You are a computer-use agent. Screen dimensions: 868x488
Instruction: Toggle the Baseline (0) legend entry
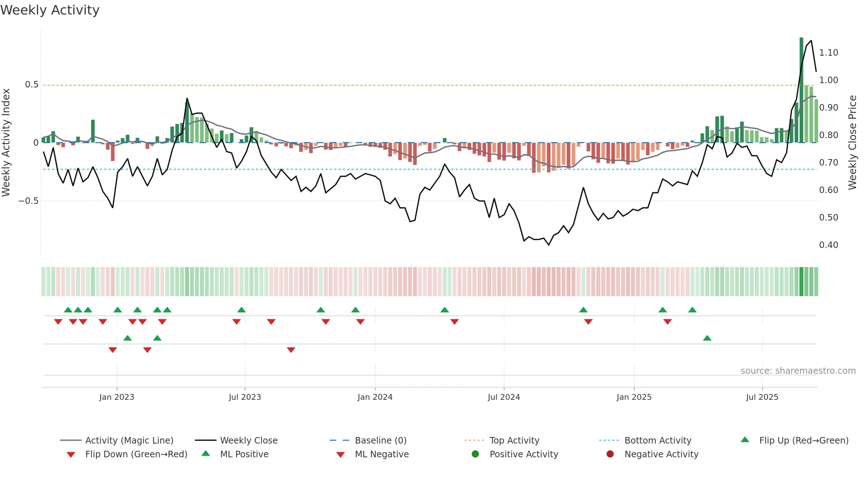[x=368, y=440]
